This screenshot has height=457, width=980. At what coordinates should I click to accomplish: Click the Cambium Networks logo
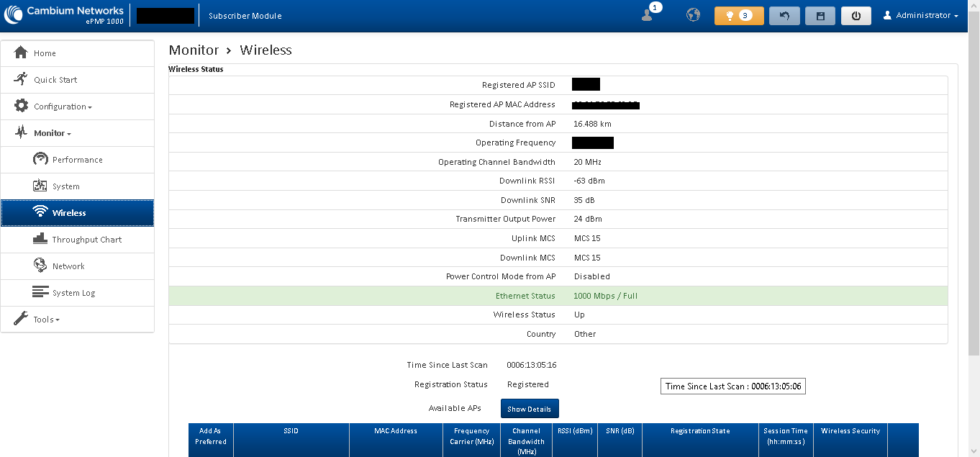[65, 15]
